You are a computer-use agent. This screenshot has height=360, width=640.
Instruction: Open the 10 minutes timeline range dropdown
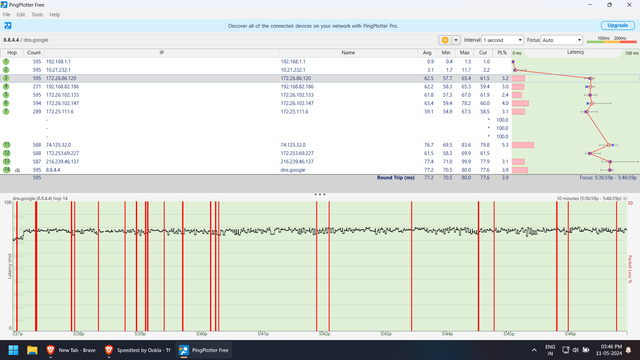pos(591,198)
